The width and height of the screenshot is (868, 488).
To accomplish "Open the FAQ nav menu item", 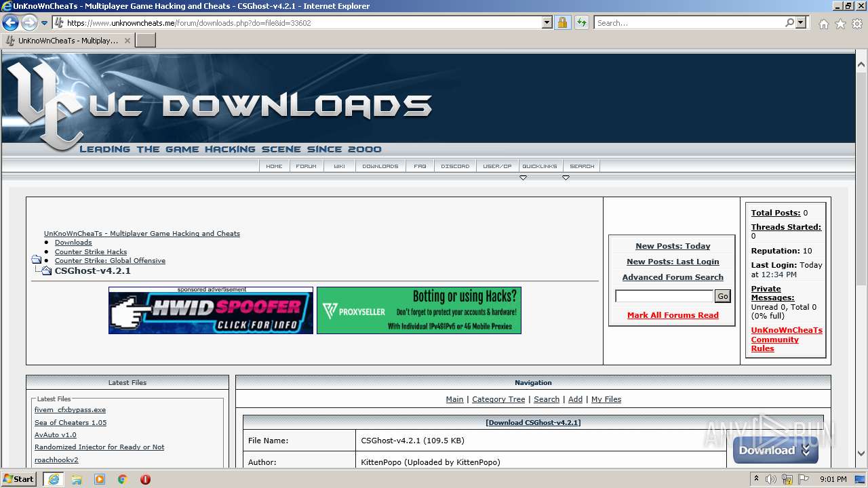I will (420, 166).
